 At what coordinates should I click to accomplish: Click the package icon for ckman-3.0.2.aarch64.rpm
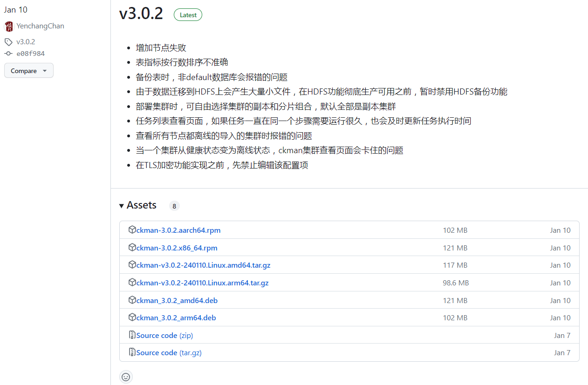point(132,230)
